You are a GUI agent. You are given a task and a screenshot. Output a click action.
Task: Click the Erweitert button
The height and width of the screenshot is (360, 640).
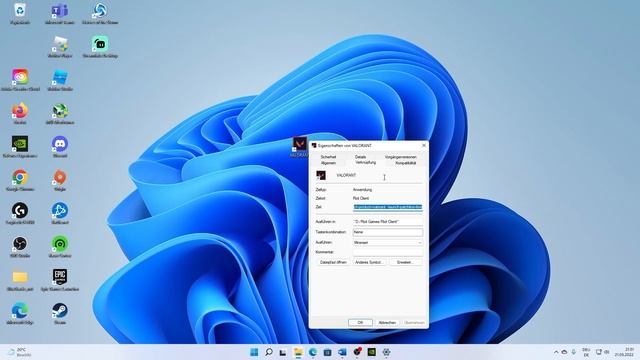pos(405,262)
